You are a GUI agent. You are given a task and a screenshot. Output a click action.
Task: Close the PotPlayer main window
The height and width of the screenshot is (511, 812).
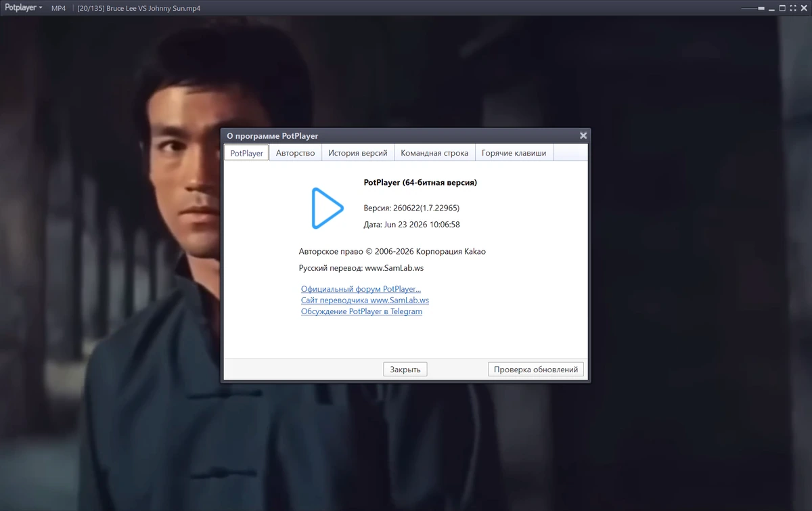804,8
